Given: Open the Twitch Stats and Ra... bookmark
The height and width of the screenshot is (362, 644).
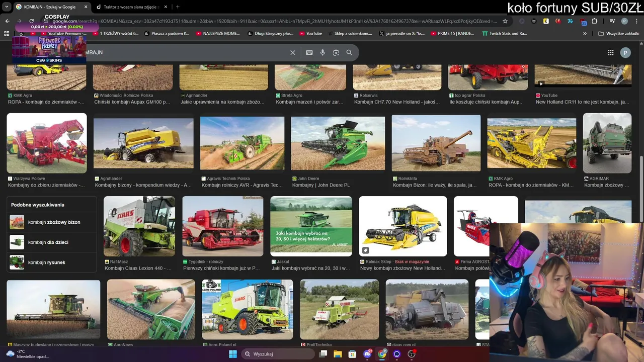Looking at the screenshot, I should 504,34.
